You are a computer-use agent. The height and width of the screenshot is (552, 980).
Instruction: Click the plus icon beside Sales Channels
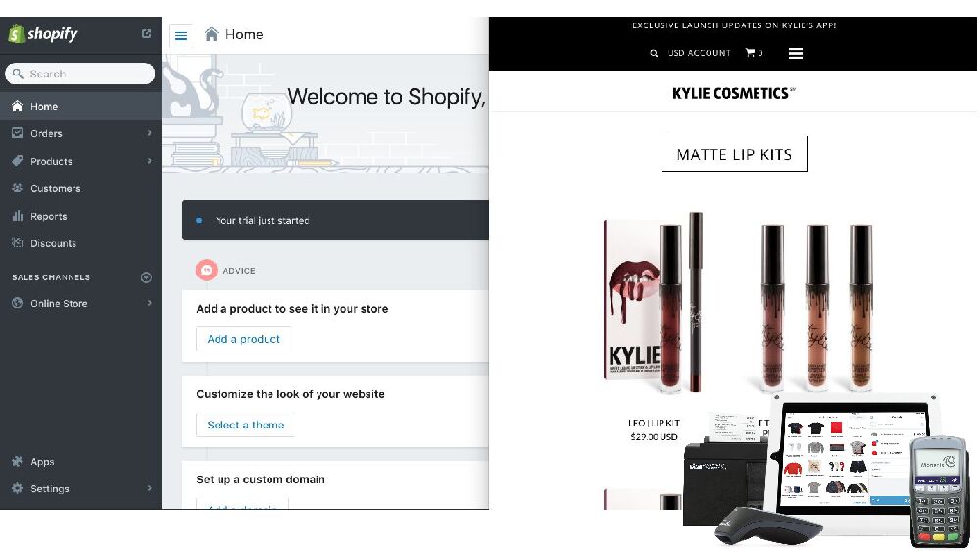point(146,277)
